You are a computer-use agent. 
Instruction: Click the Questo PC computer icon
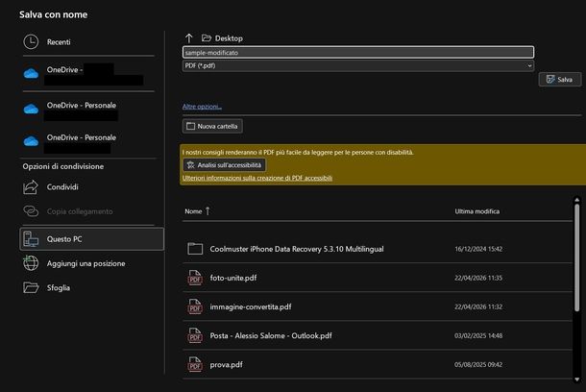(31, 239)
